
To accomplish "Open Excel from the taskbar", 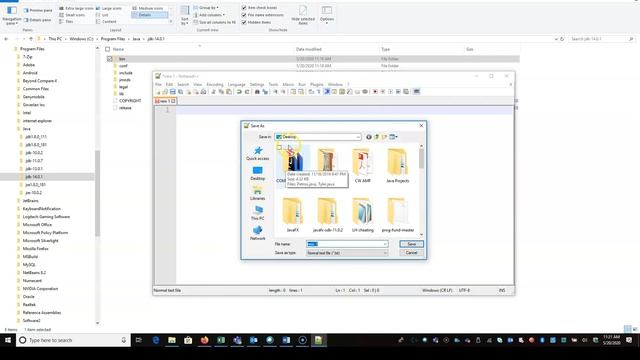I will pos(221,340).
